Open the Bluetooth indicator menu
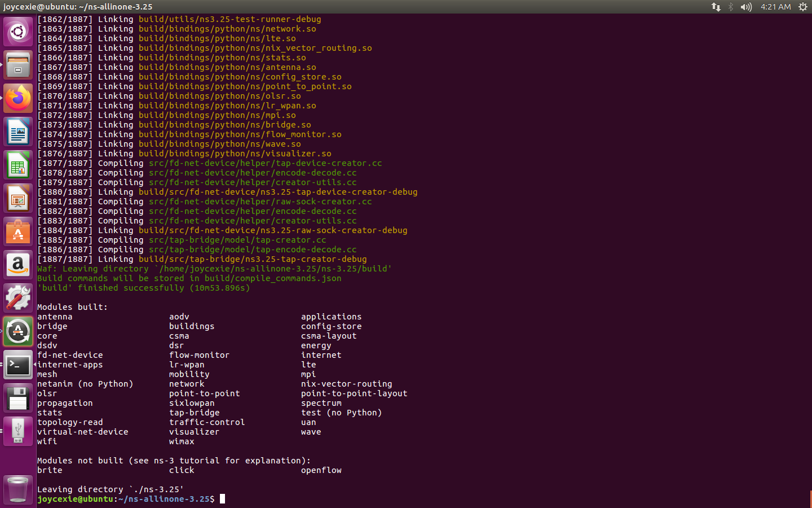The image size is (812, 508). [x=731, y=7]
